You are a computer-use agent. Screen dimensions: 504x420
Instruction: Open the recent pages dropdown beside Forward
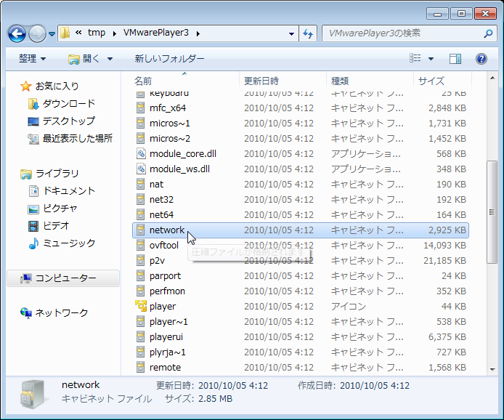tap(52, 33)
